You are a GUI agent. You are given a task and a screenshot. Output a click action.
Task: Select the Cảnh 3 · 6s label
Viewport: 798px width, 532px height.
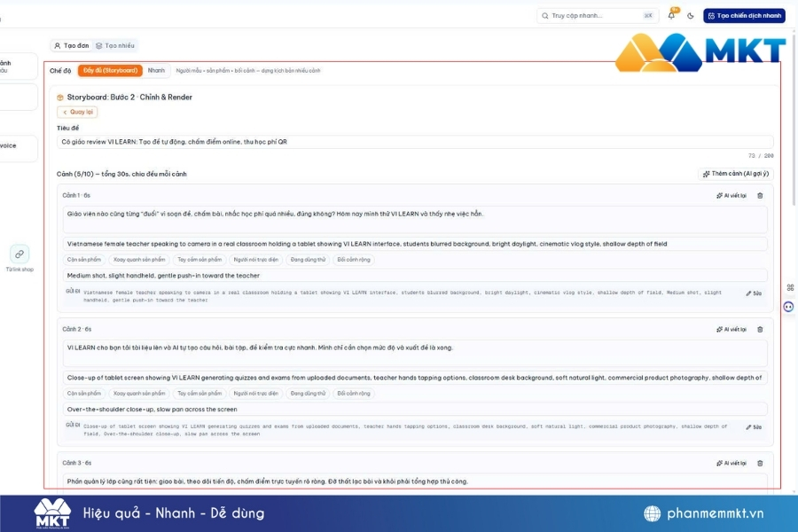(77, 463)
